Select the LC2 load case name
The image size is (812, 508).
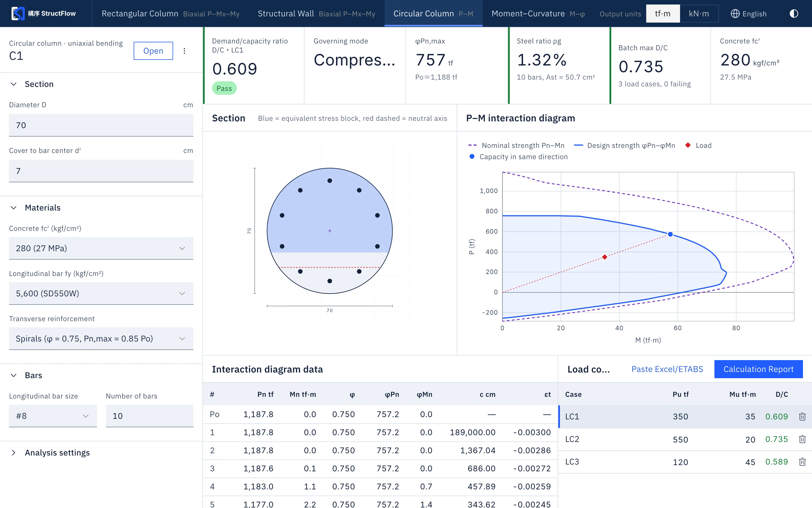[x=572, y=439]
